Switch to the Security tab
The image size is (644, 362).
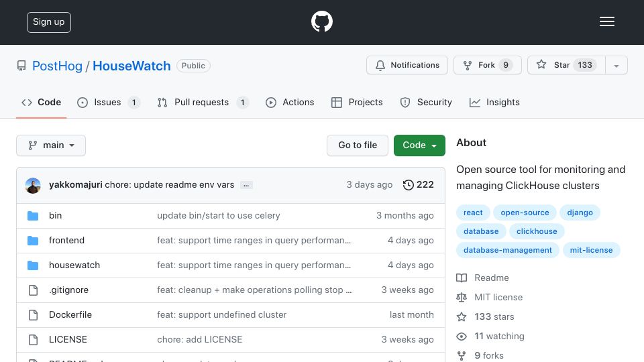coord(426,102)
